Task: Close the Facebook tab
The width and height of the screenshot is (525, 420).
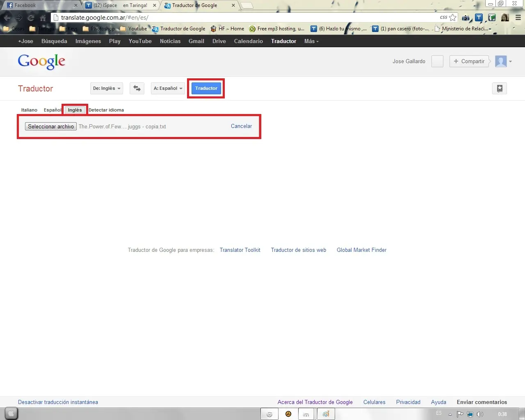Action: [75, 5]
